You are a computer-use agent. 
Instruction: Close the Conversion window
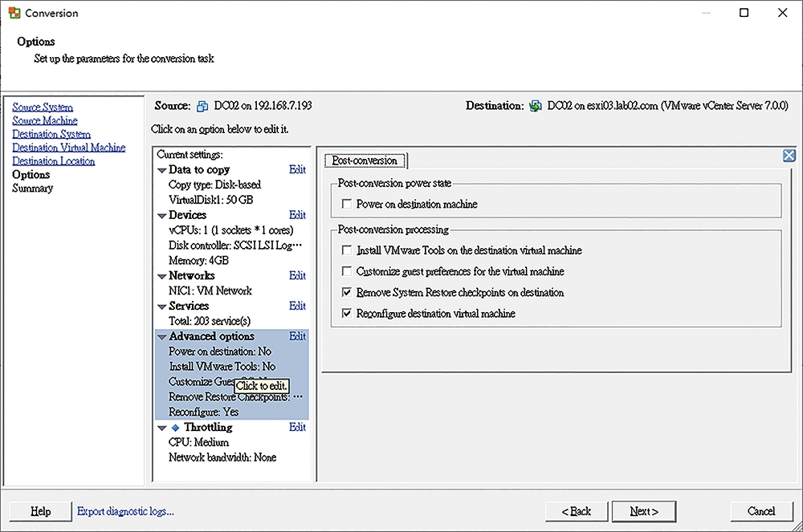(782, 13)
